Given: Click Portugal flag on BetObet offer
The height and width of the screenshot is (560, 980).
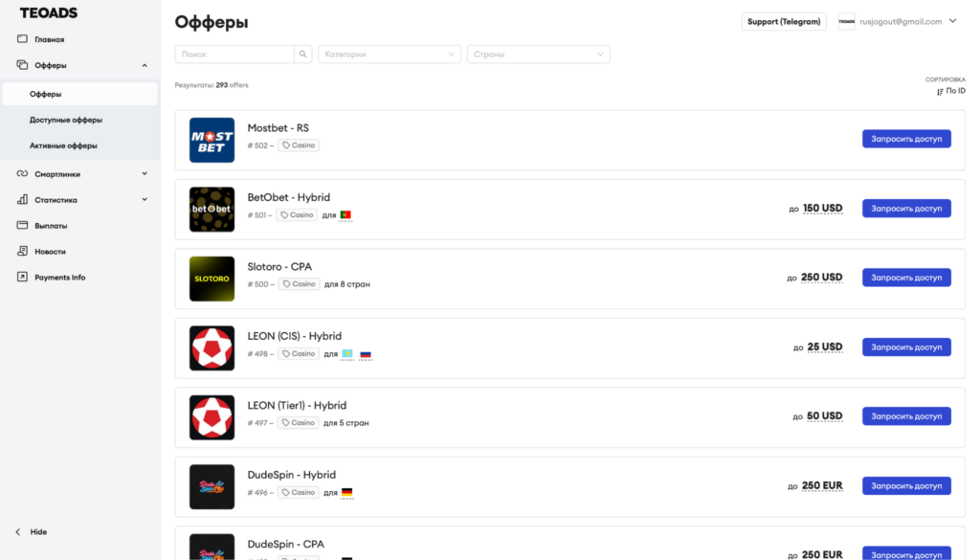Looking at the screenshot, I should (x=345, y=215).
